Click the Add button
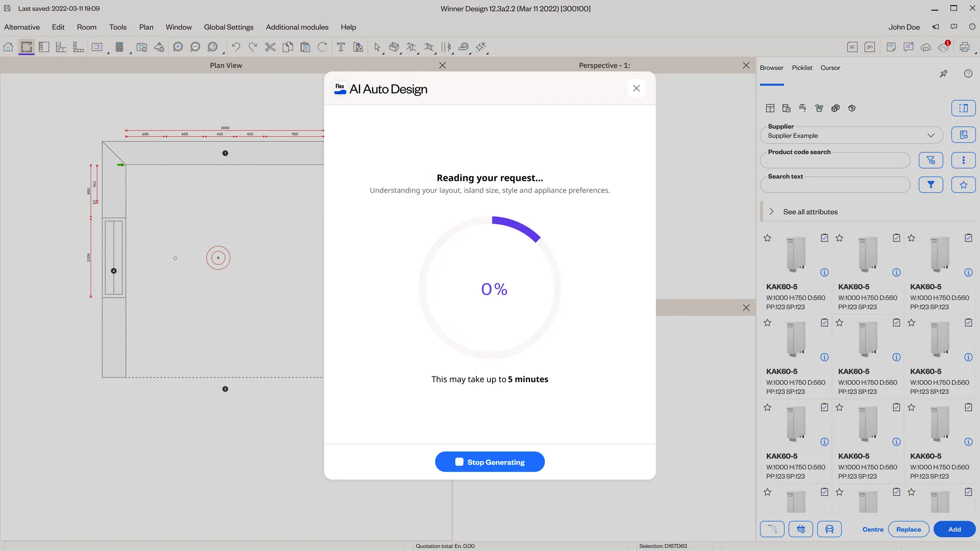Screen dimensions: 980x551 coord(954,529)
